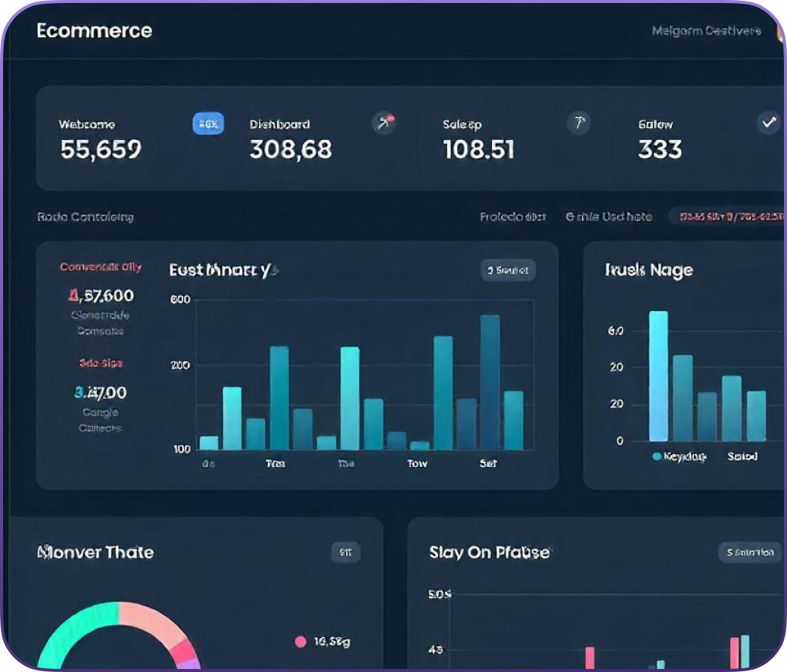
Task: Click the pink legend dot beside 14,58g
Action: (300, 642)
